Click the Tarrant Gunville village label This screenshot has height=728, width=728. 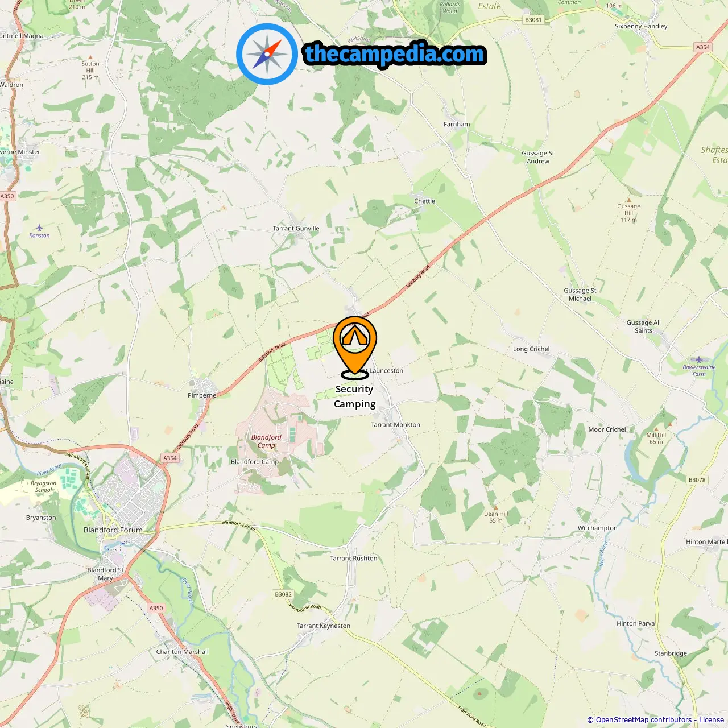tap(296, 228)
